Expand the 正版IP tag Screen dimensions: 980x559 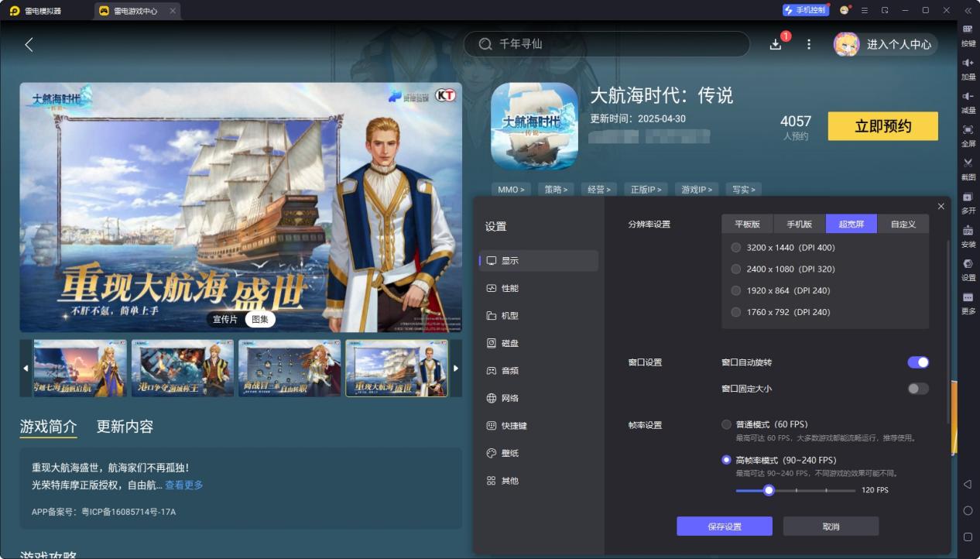646,189
